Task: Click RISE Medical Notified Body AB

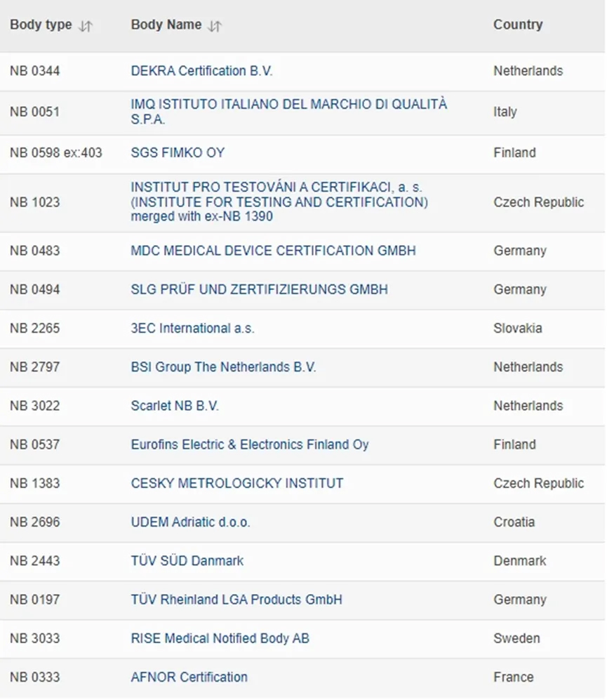Action: tap(220, 638)
